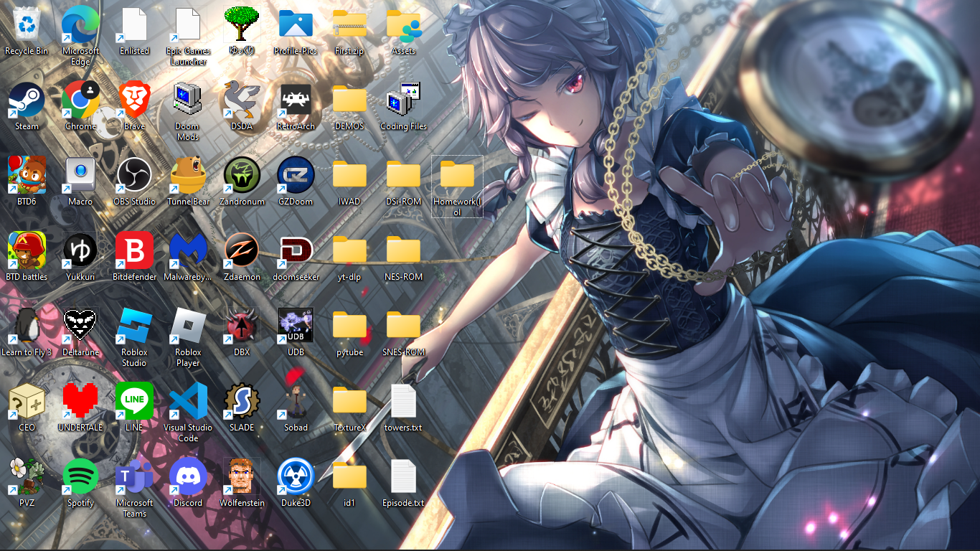
Task: Click the Enlisted shortcut icon
Action: (x=134, y=25)
